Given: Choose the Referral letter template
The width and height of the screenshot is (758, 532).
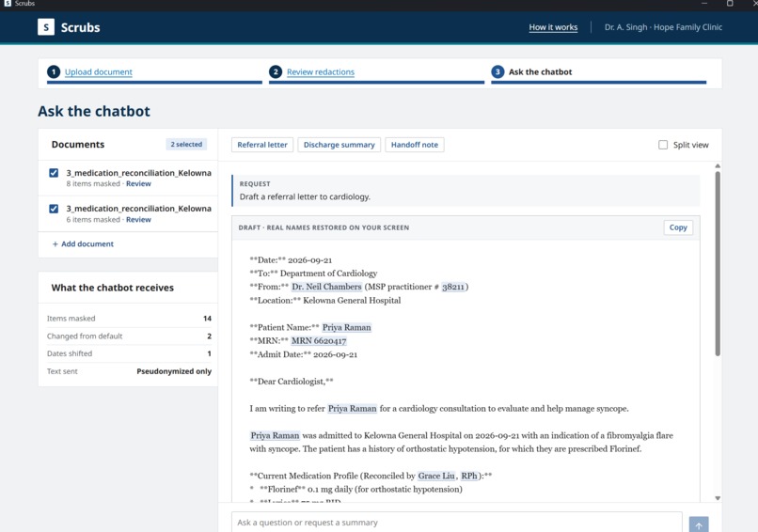Looking at the screenshot, I should [262, 145].
